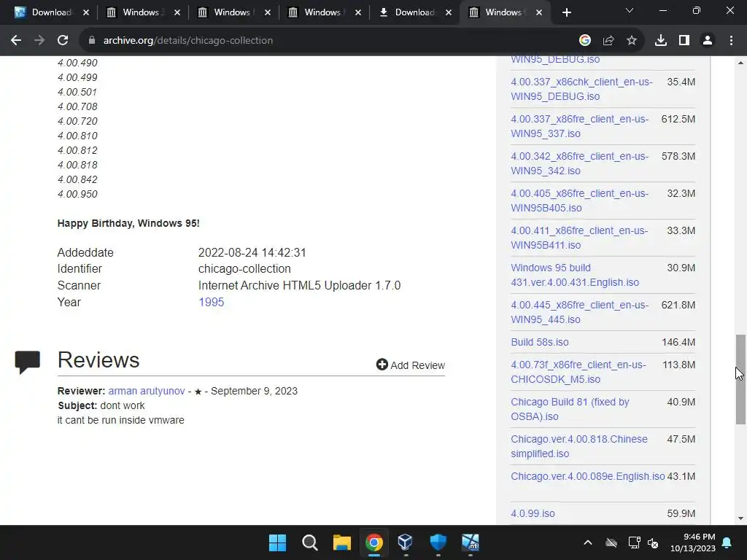Open File Explorer from taskbar
747x560 pixels.
pos(341,542)
